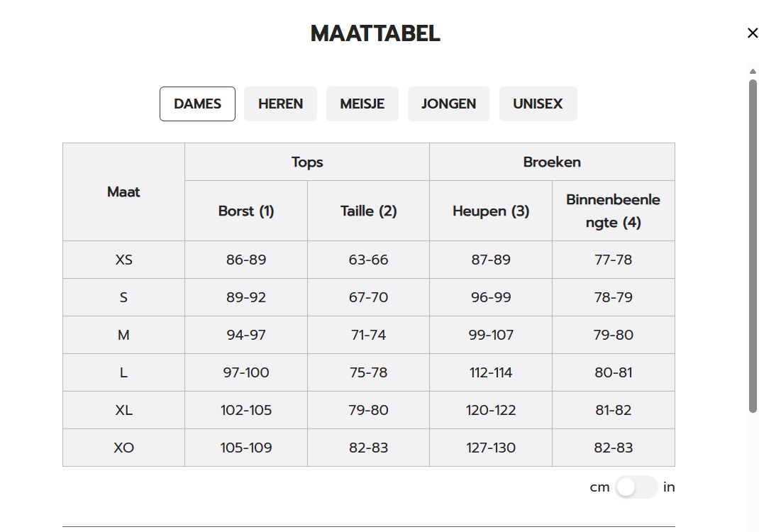Viewport: 759px width, 532px height.
Task: Click the Binnenbeenlengte (4) header cell
Action: (614, 211)
